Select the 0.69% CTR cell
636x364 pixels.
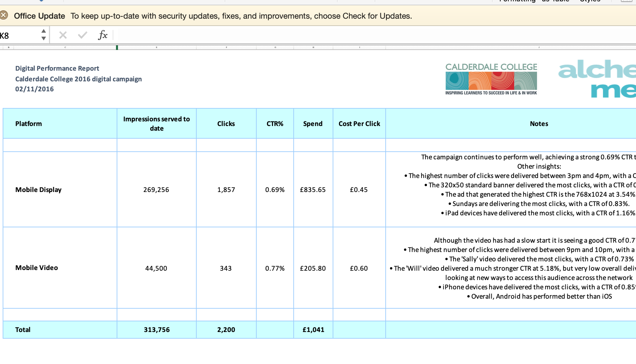[x=275, y=189]
